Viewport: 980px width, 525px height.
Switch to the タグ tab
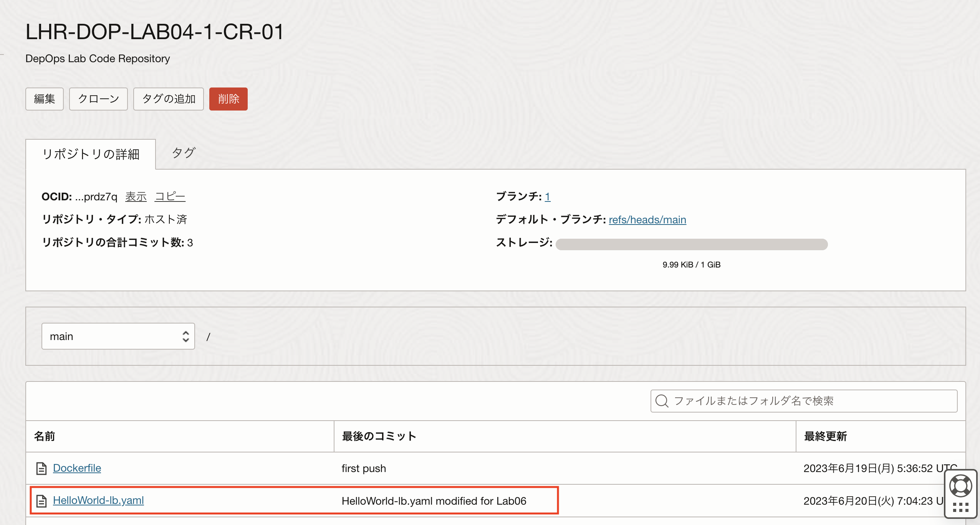click(184, 153)
